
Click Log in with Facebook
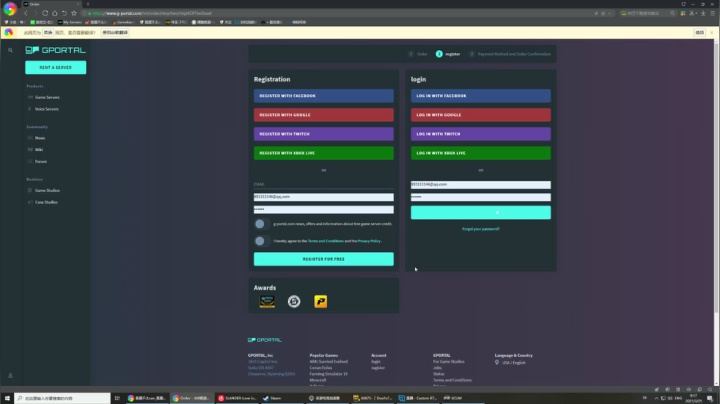[x=481, y=96]
